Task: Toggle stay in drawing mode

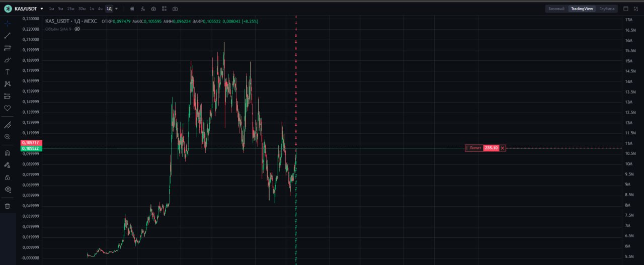Action: 7,165
